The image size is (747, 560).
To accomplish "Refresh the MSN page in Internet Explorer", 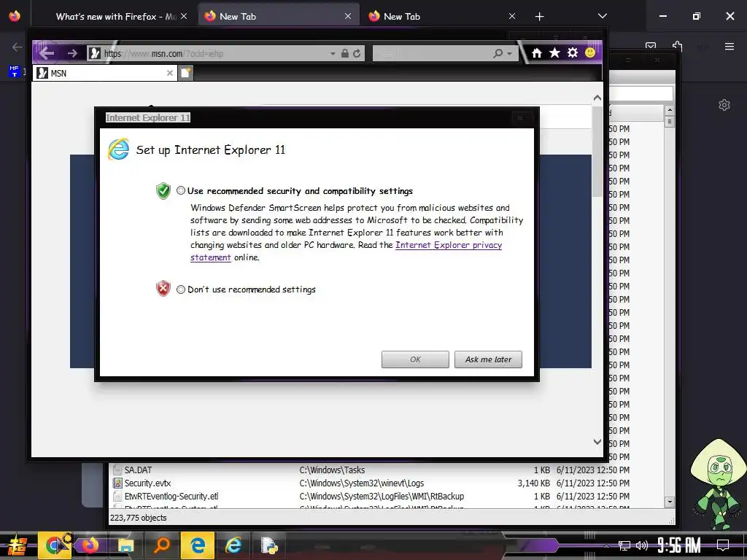I will (x=357, y=53).
